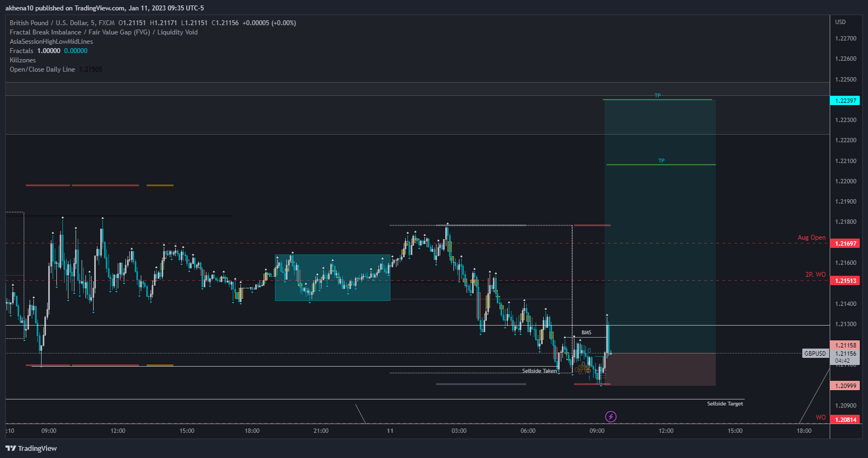Select the Aug Open line label
This screenshot has height=458, width=868.
pos(812,237)
